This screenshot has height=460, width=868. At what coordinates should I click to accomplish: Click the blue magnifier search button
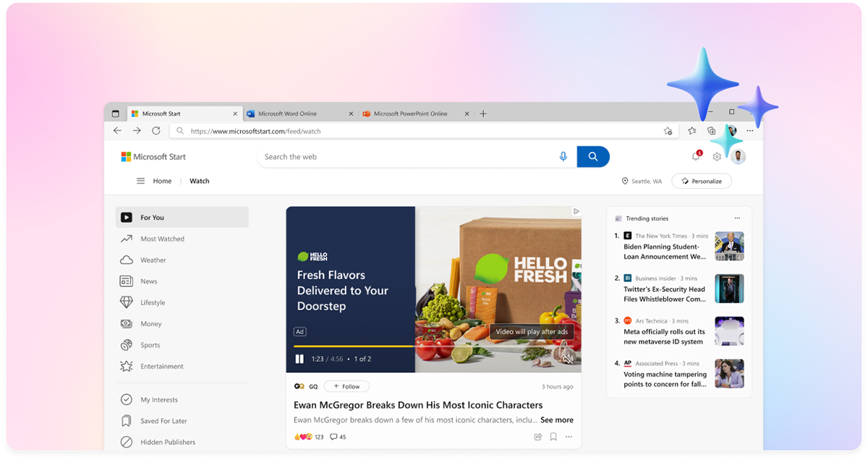pos(593,156)
